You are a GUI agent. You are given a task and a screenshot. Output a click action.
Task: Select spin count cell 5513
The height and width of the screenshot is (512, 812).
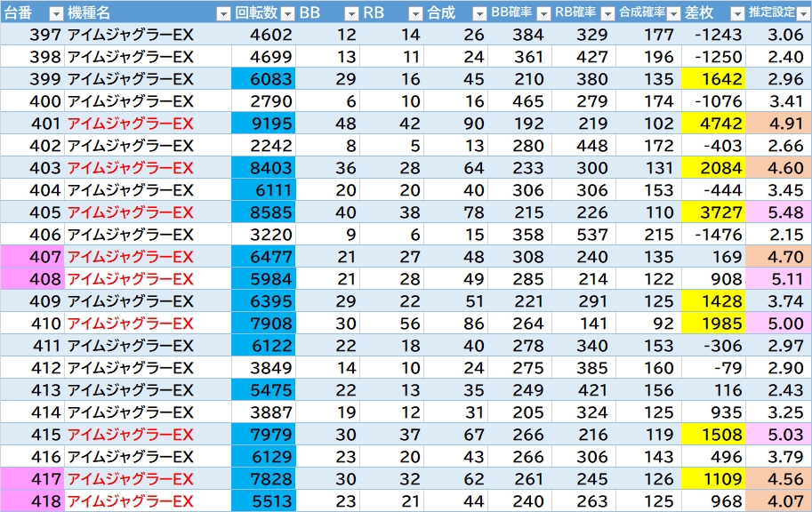coord(263,500)
